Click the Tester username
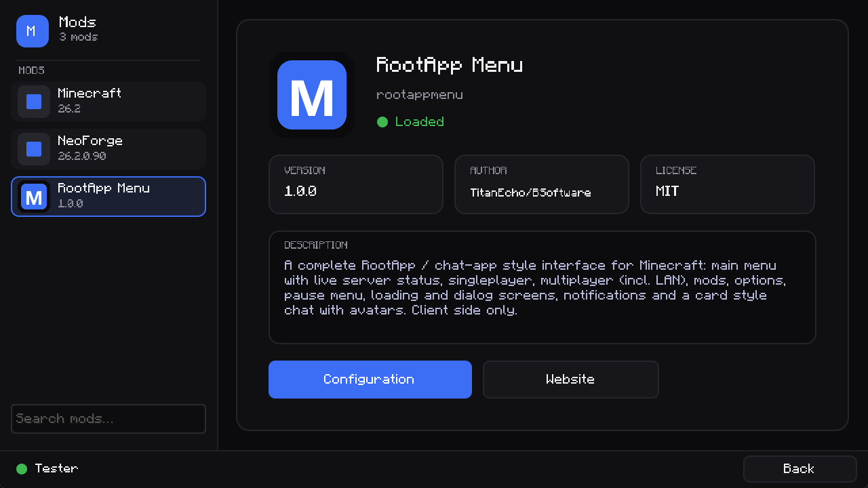Screen dimensions: 868x488 coord(56,468)
